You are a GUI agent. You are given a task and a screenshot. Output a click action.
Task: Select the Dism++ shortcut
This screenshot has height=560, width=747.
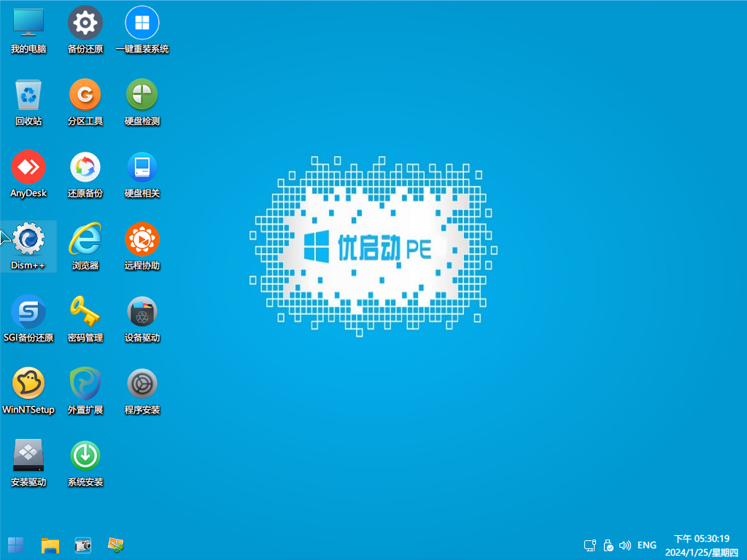[28, 246]
